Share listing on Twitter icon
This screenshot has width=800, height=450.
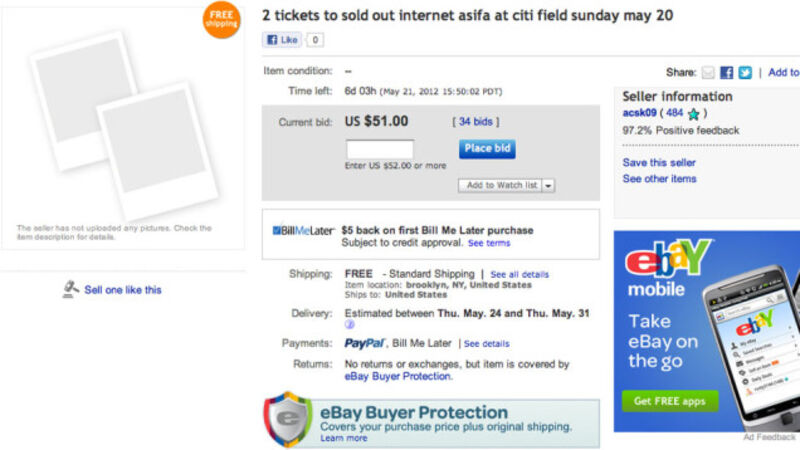click(745, 72)
